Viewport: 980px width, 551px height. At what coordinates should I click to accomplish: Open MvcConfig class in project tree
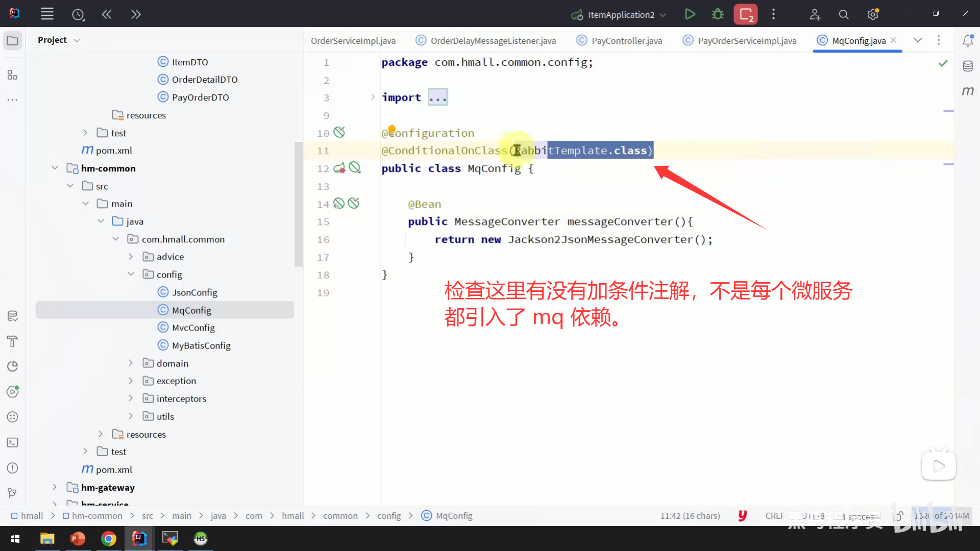pyautogui.click(x=193, y=328)
